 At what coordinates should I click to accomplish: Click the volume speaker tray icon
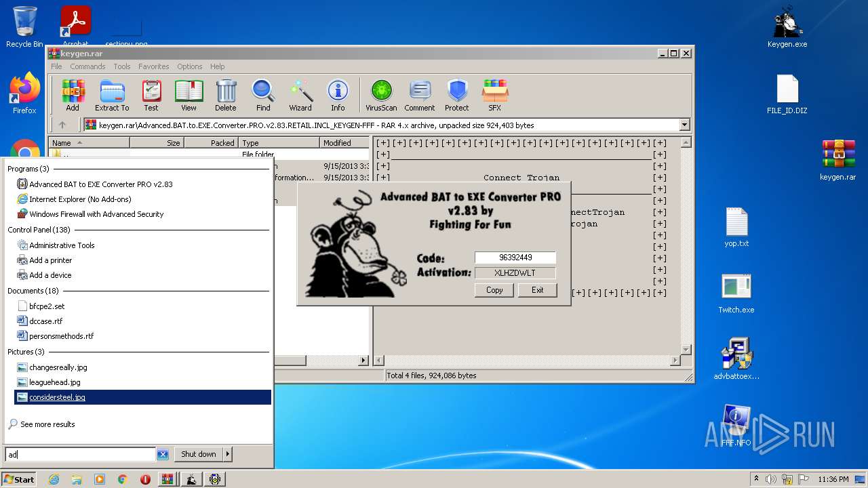point(771,479)
